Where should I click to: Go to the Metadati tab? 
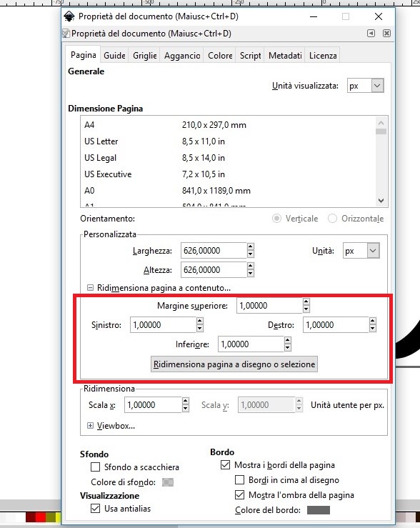285,55
